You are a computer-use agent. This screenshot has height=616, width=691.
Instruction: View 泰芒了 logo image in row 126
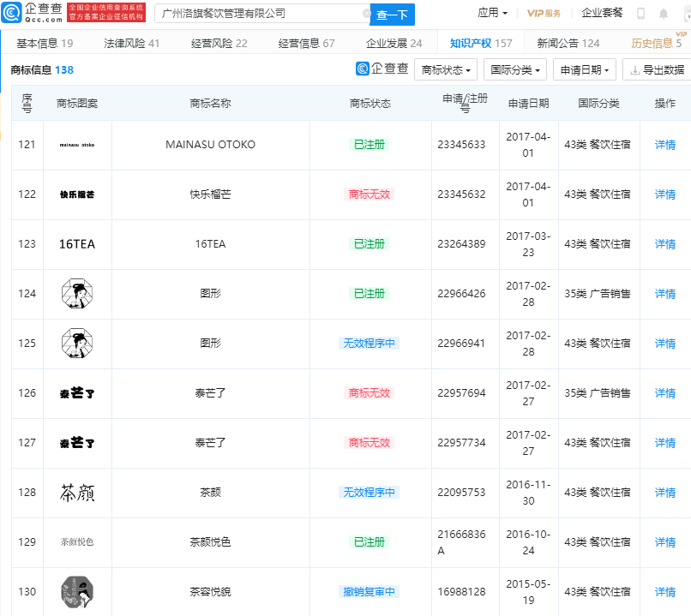(x=77, y=392)
